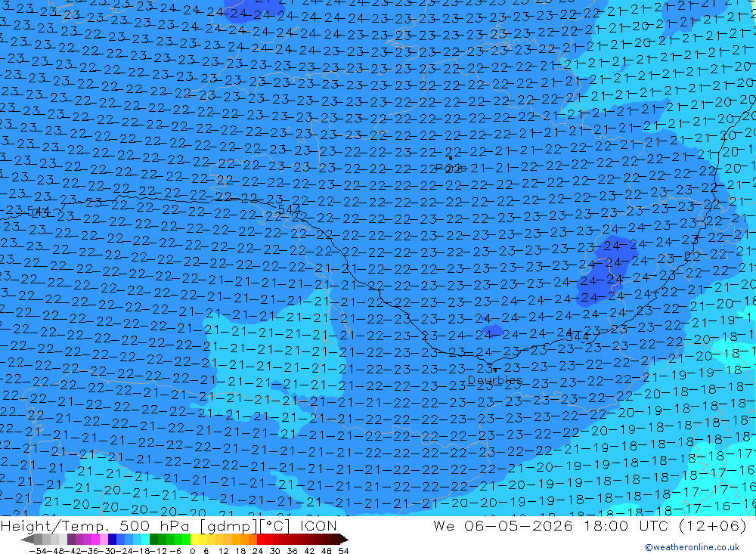Click the Height/Temp. 500 hPa ICON title

(x=169, y=525)
